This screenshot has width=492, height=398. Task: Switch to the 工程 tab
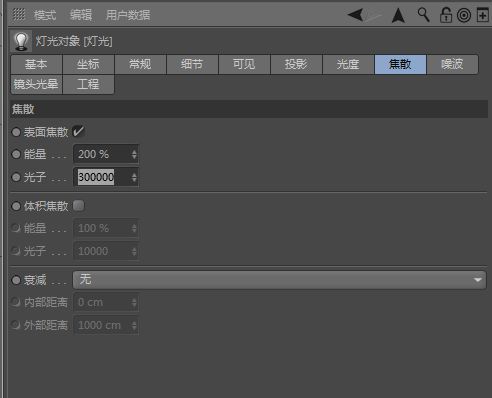coord(88,84)
